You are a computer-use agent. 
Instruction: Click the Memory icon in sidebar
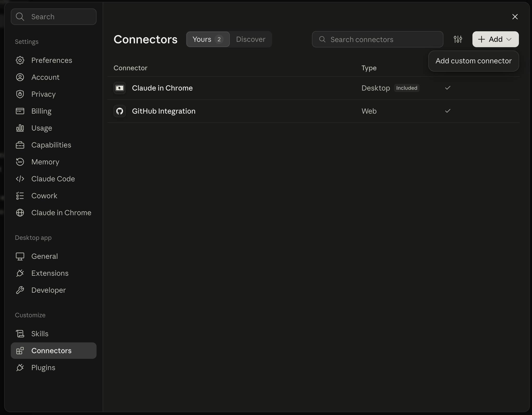[x=20, y=162]
